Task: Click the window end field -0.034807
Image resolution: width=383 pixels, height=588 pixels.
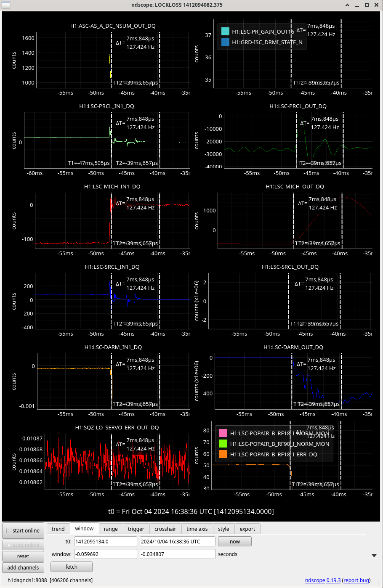Action: tap(178, 554)
